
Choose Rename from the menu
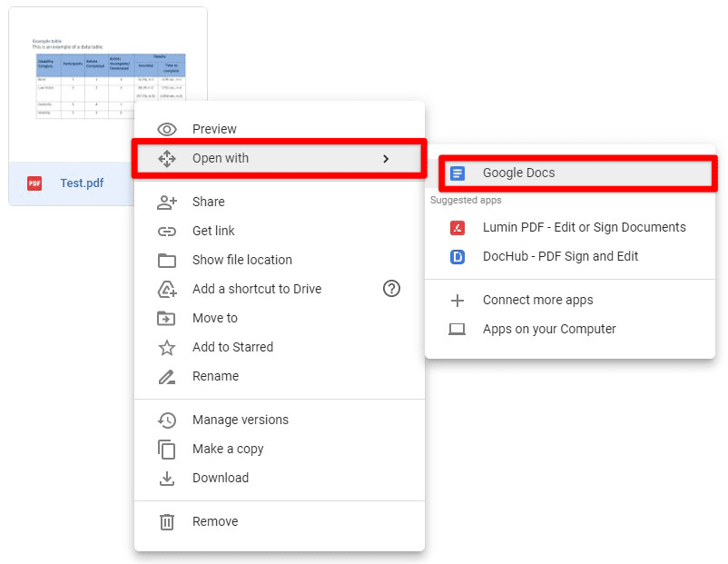point(280,377)
